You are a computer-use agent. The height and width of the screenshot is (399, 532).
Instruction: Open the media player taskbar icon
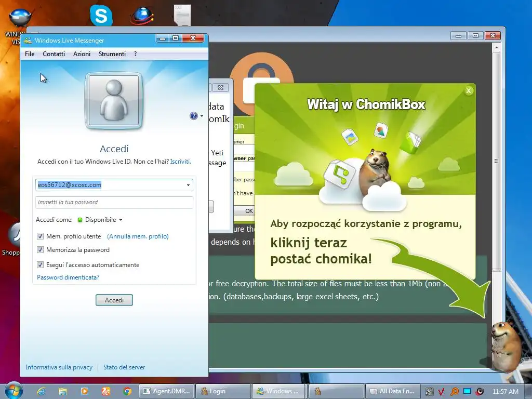(x=85, y=391)
